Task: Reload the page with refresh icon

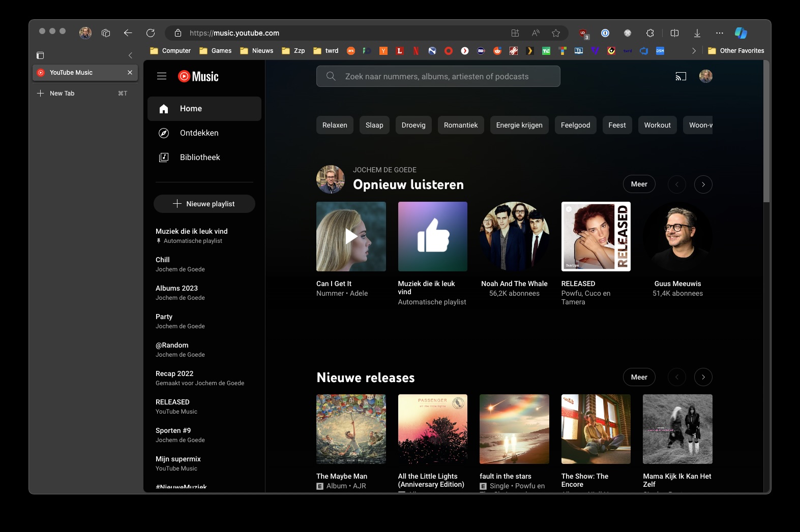Action: (151, 33)
